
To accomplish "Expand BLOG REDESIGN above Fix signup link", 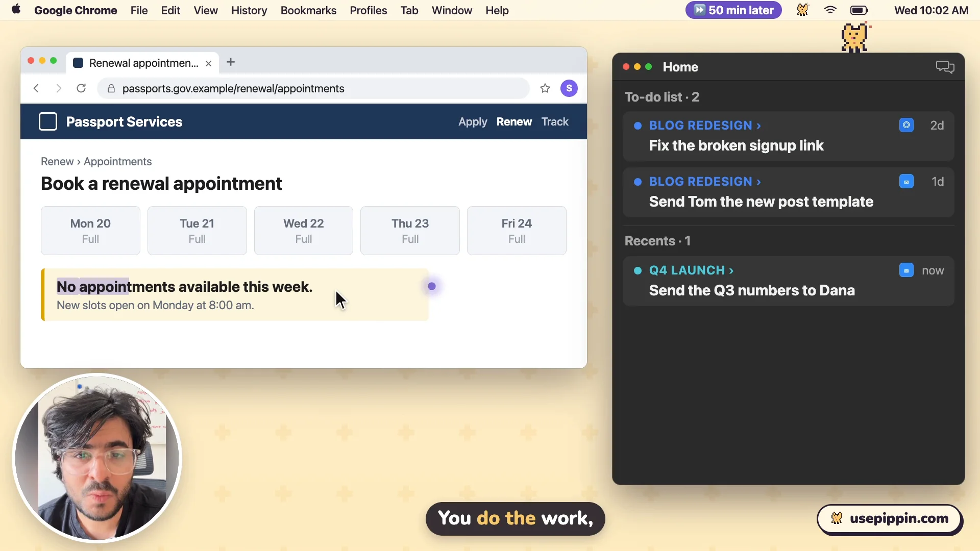I will click(705, 126).
